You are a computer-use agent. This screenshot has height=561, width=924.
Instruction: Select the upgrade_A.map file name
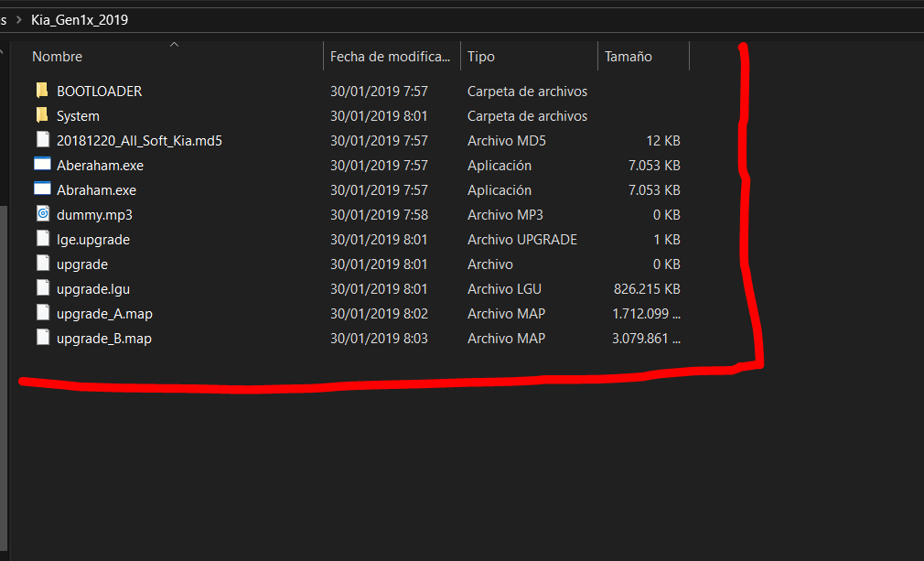point(104,314)
